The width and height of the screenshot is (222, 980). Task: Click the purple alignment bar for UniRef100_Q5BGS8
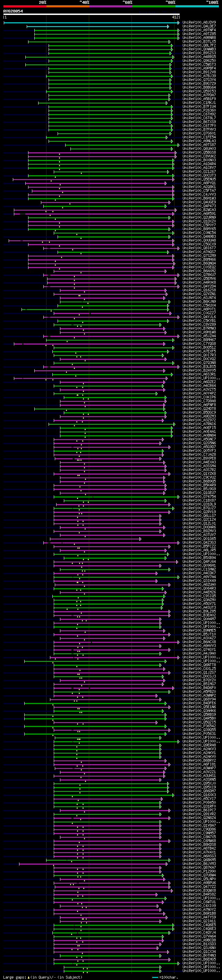pos(102,153)
